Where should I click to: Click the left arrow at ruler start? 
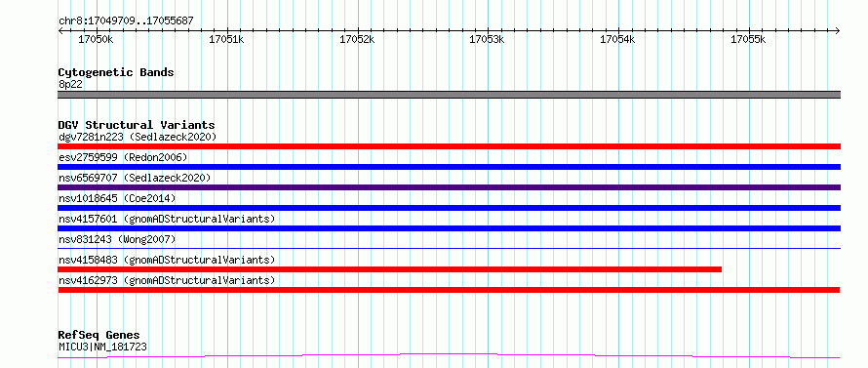click(x=60, y=30)
